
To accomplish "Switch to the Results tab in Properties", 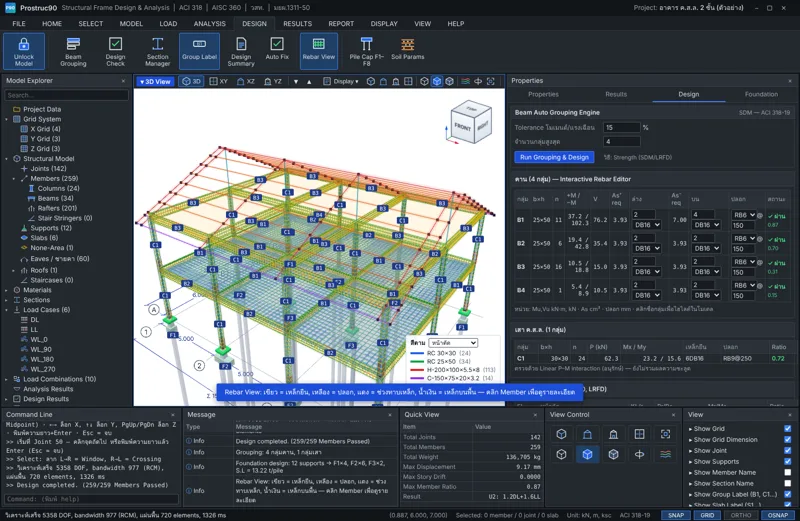I will pyautogui.click(x=616, y=94).
